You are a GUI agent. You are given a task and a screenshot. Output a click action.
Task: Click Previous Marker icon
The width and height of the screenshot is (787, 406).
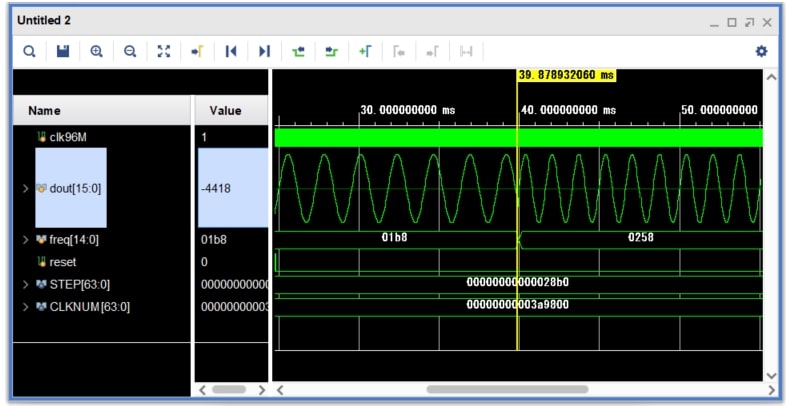399,51
